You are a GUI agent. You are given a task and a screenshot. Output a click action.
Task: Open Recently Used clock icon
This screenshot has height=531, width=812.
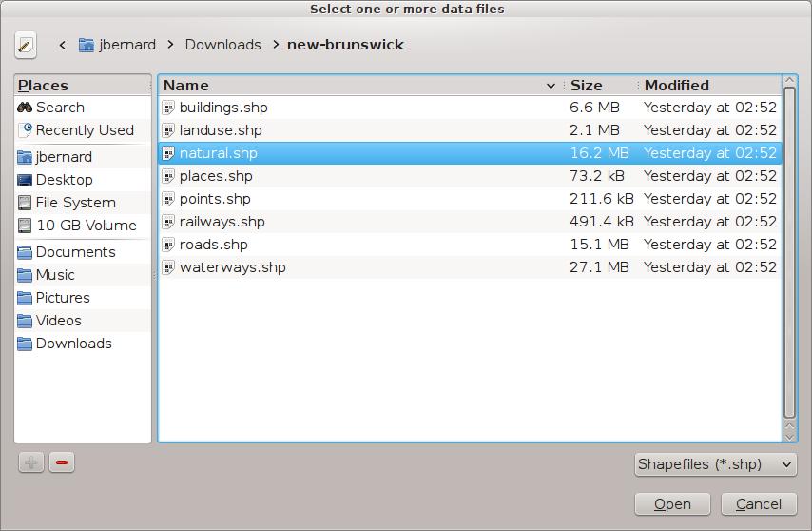[x=26, y=129]
